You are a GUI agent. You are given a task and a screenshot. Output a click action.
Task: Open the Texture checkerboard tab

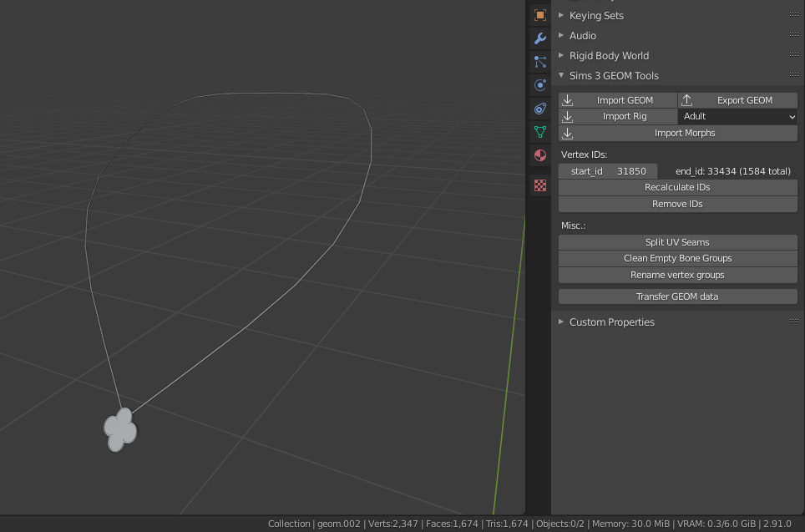pyautogui.click(x=539, y=186)
